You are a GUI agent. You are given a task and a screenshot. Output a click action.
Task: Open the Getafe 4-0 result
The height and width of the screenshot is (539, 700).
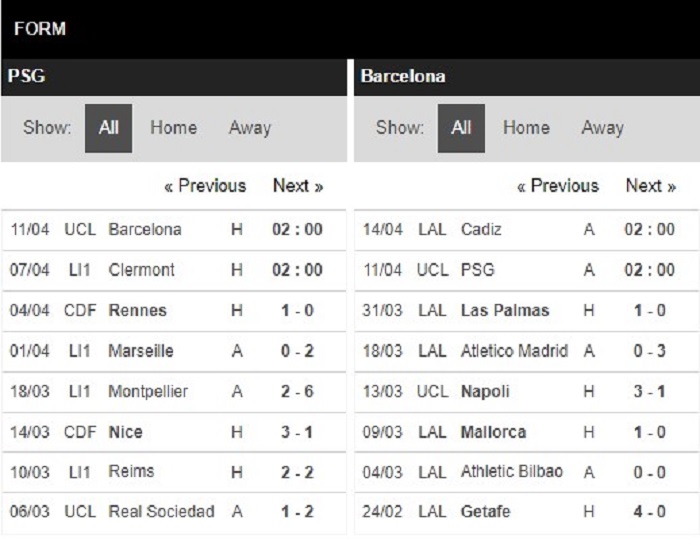click(527, 512)
